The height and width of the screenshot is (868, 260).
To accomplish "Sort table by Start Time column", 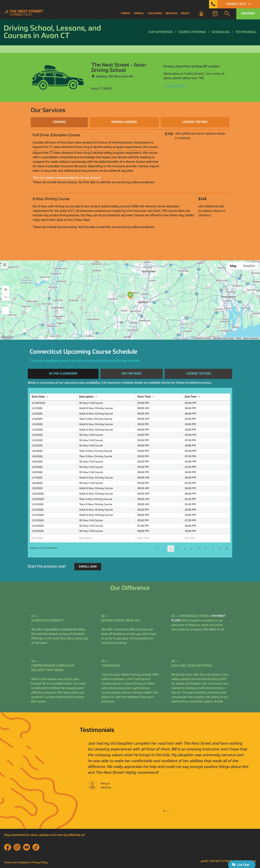I will (159, 397).
